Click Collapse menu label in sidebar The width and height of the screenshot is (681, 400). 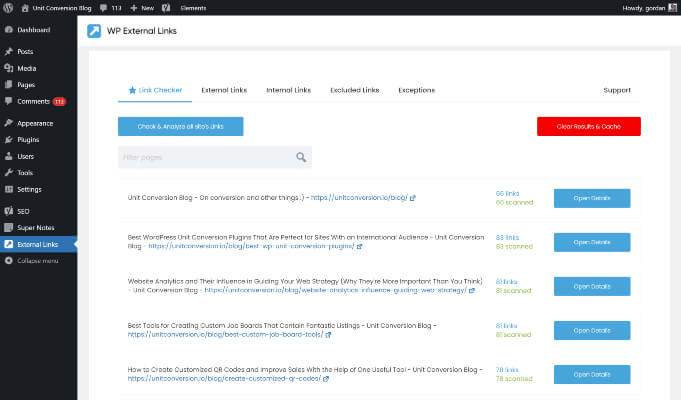(38, 261)
